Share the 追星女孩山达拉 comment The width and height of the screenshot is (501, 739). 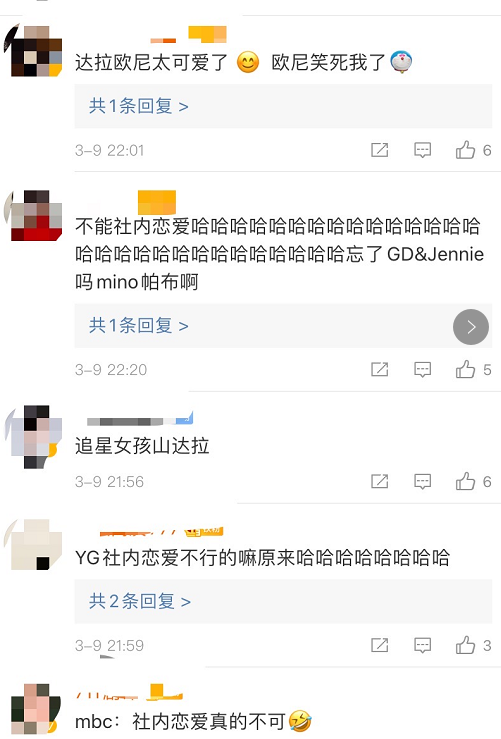(379, 481)
